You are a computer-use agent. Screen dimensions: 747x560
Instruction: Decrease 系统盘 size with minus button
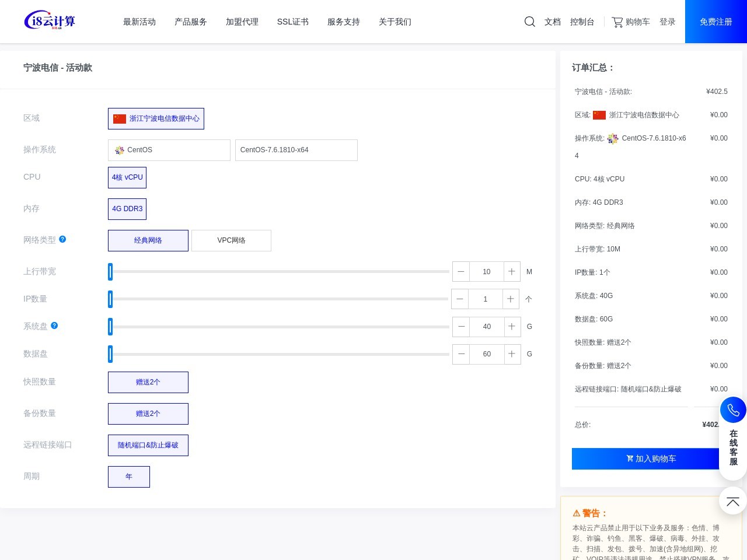click(x=461, y=326)
